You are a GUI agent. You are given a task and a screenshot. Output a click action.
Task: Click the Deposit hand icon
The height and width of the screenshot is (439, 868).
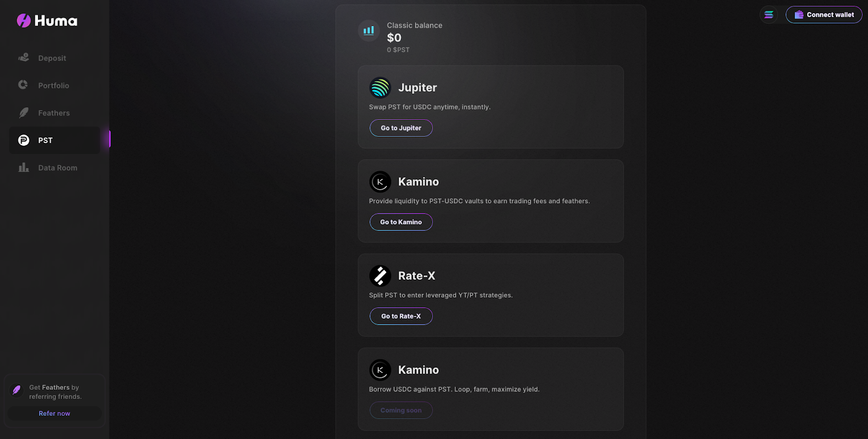coord(23,57)
